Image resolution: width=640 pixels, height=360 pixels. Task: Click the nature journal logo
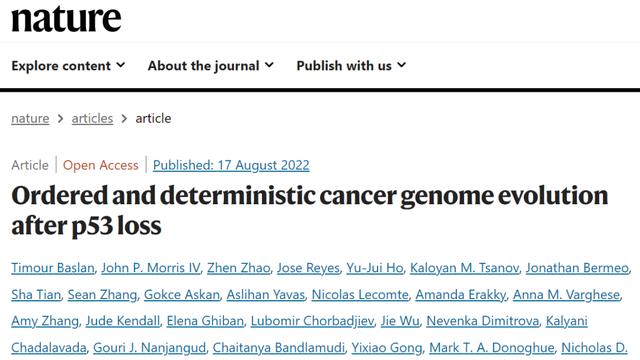tap(66, 18)
